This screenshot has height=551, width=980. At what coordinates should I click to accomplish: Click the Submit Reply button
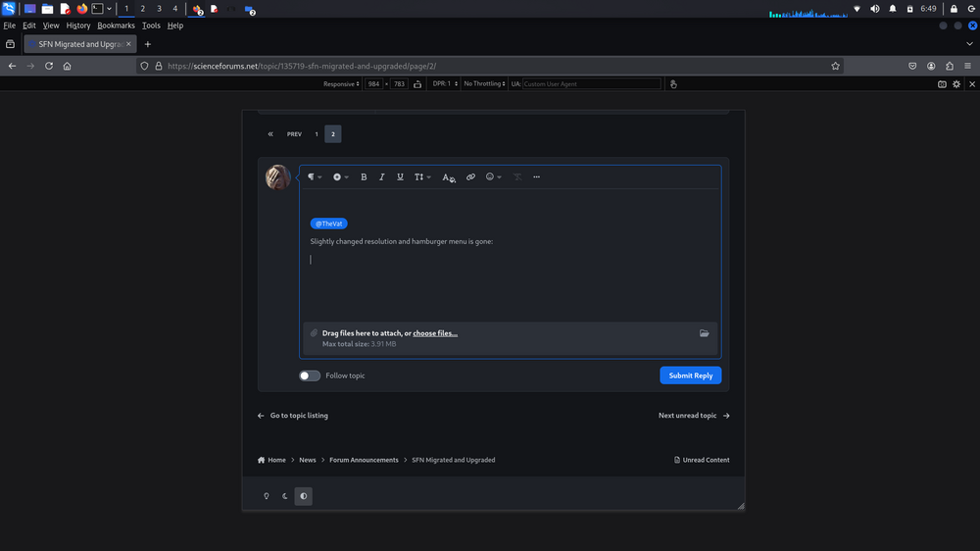click(x=690, y=376)
